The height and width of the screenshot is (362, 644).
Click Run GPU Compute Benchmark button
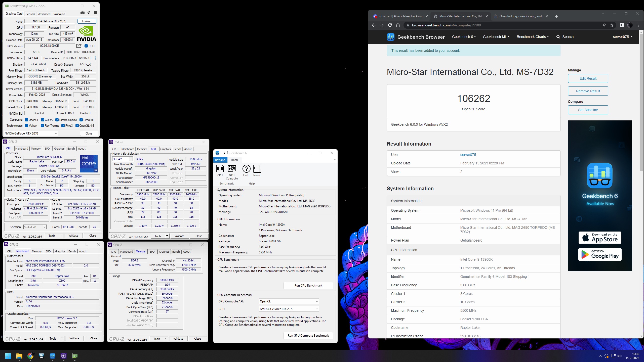(308, 336)
